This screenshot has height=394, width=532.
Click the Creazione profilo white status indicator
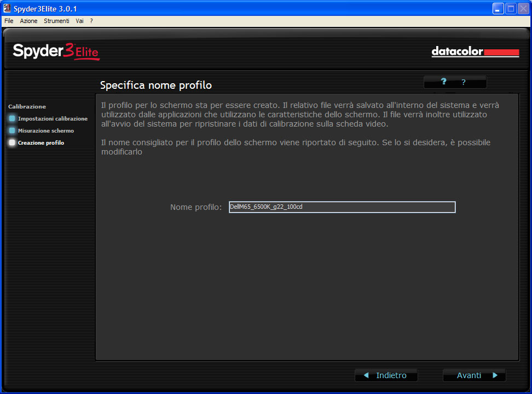tap(12, 142)
